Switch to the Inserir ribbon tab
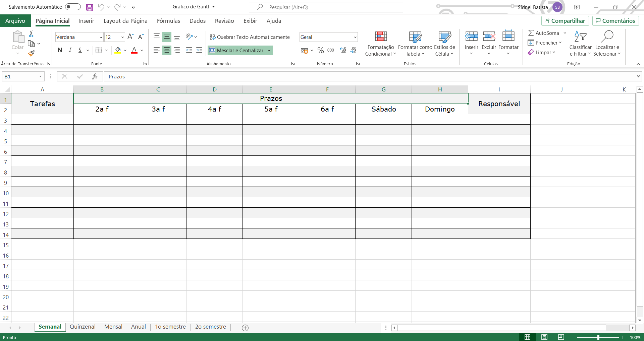This screenshot has width=644, height=341. pyautogui.click(x=86, y=21)
